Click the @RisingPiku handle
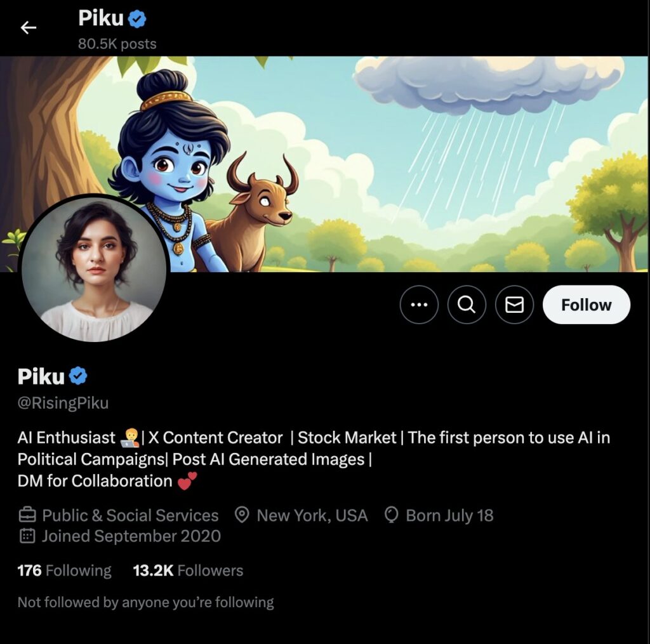Screen dimensions: 650x644 (x=63, y=403)
